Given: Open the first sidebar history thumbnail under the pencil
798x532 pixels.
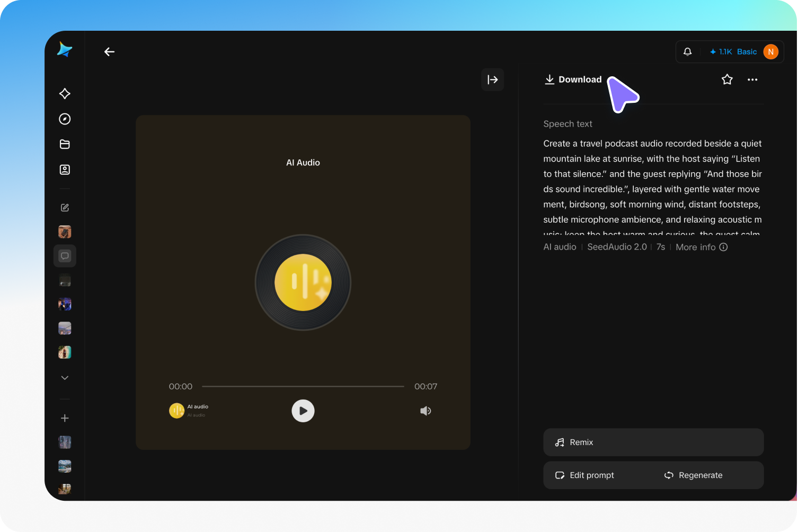Looking at the screenshot, I should [65, 232].
